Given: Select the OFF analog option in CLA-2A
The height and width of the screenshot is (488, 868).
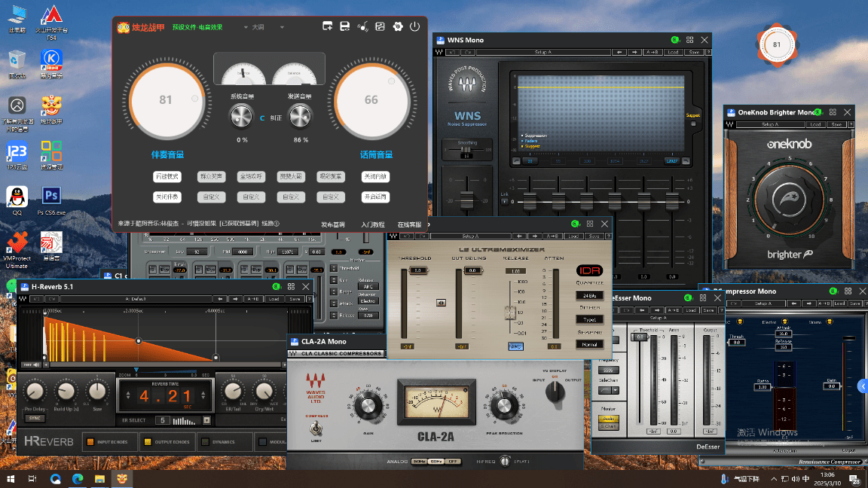Looking at the screenshot, I should (454, 462).
